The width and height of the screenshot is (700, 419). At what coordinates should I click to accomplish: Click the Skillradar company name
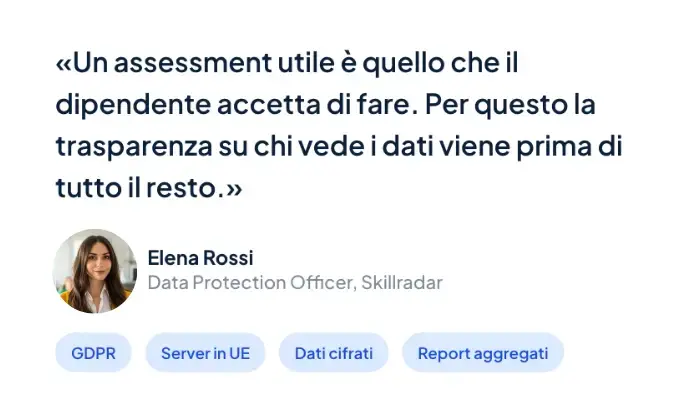click(x=402, y=282)
